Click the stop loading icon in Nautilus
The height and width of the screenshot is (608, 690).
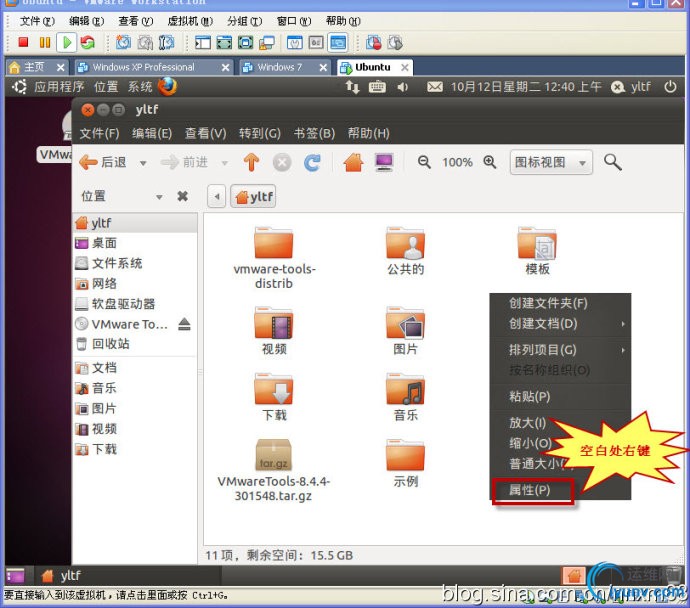pos(282,163)
